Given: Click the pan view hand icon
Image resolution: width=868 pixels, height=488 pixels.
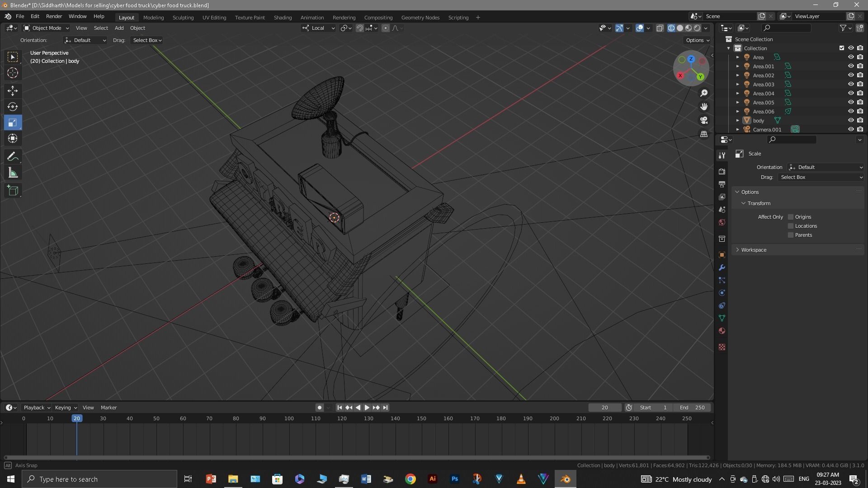Looking at the screenshot, I should [x=704, y=107].
